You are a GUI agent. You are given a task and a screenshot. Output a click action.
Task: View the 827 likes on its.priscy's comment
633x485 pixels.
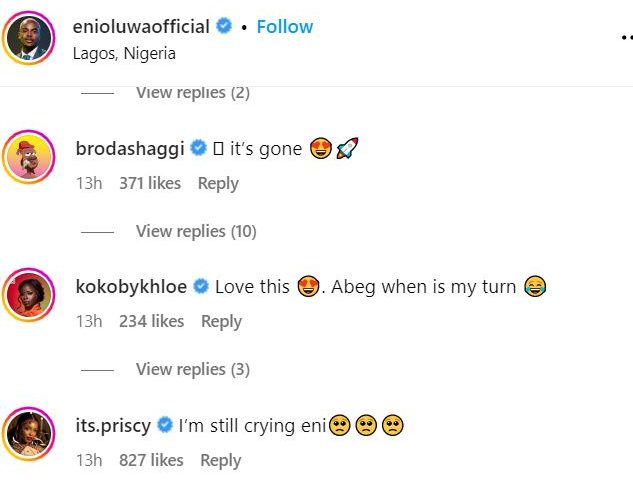pyautogui.click(x=151, y=460)
